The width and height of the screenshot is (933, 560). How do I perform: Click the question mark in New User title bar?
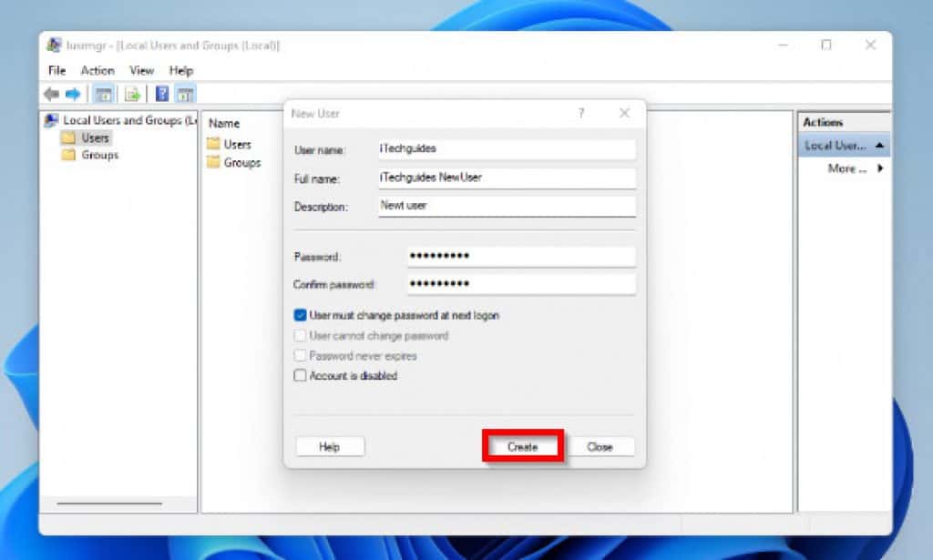[x=580, y=113]
